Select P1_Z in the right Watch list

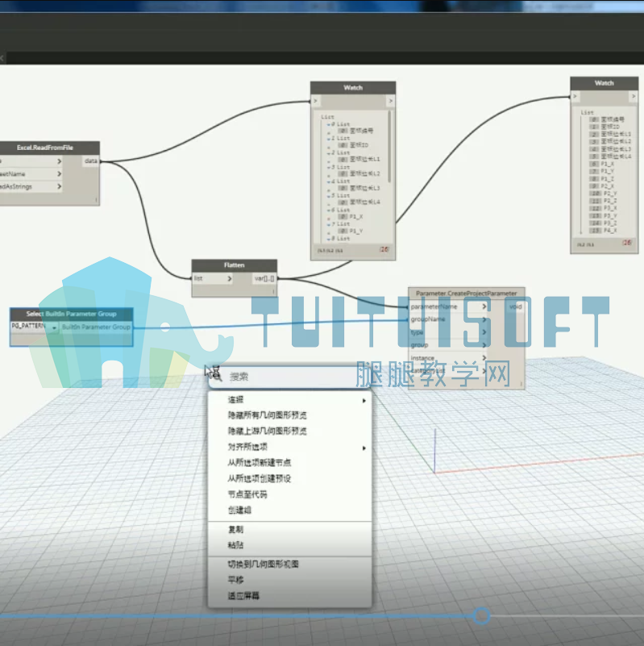click(x=609, y=179)
